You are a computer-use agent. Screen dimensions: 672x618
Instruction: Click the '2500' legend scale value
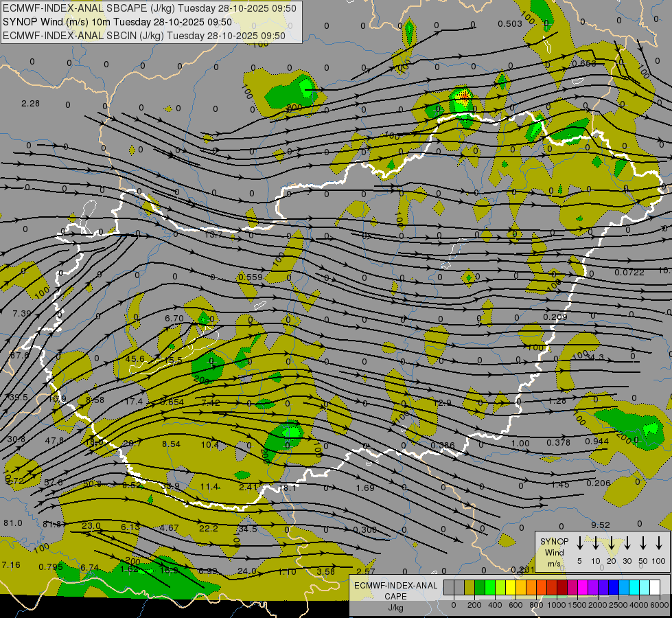tap(618, 605)
